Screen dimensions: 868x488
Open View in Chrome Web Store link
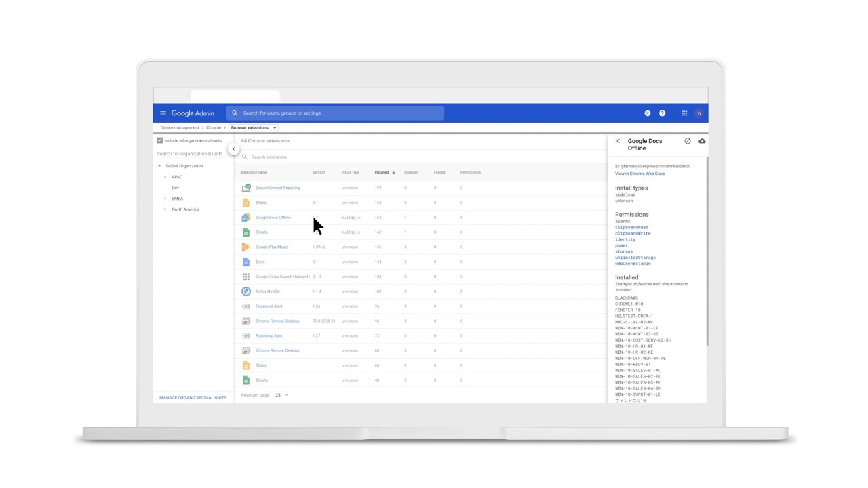639,174
